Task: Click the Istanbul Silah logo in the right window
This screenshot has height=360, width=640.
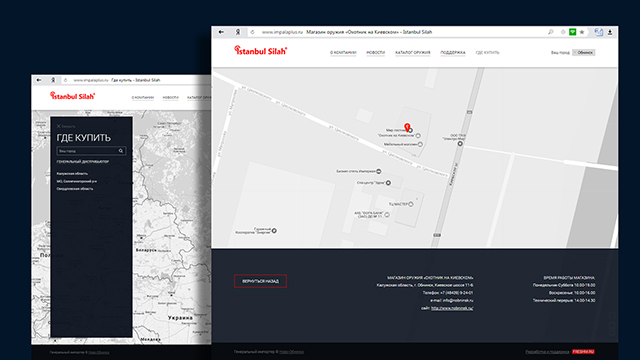Action: 260,51
